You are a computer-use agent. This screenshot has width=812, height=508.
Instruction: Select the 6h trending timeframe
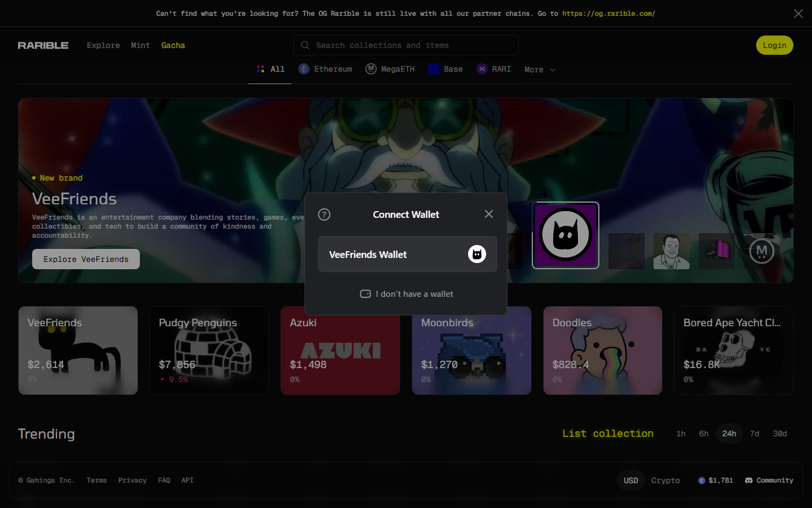pos(704,433)
